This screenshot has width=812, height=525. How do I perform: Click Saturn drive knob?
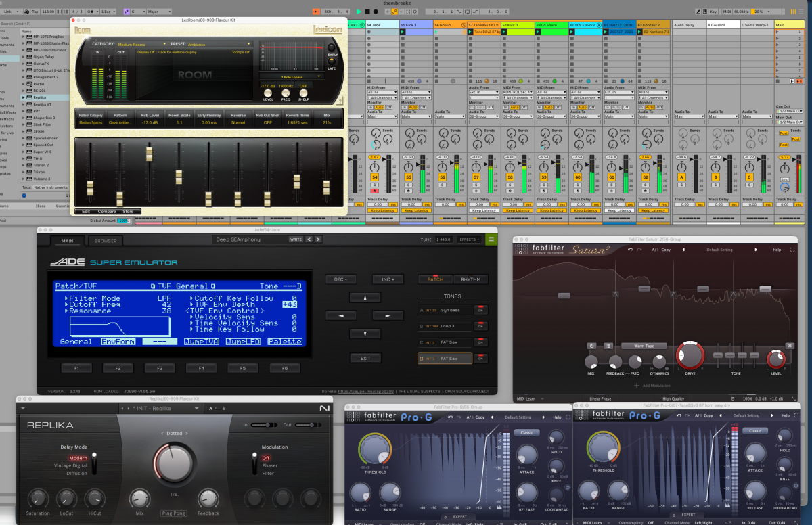tap(691, 356)
